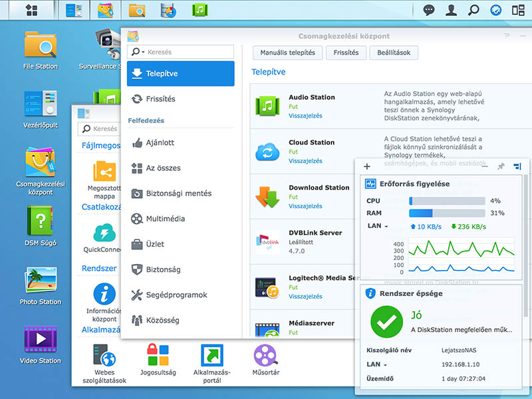Pin the widget panel with pushpin
The width and height of the screenshot is (532, 399).
point(501,166)
